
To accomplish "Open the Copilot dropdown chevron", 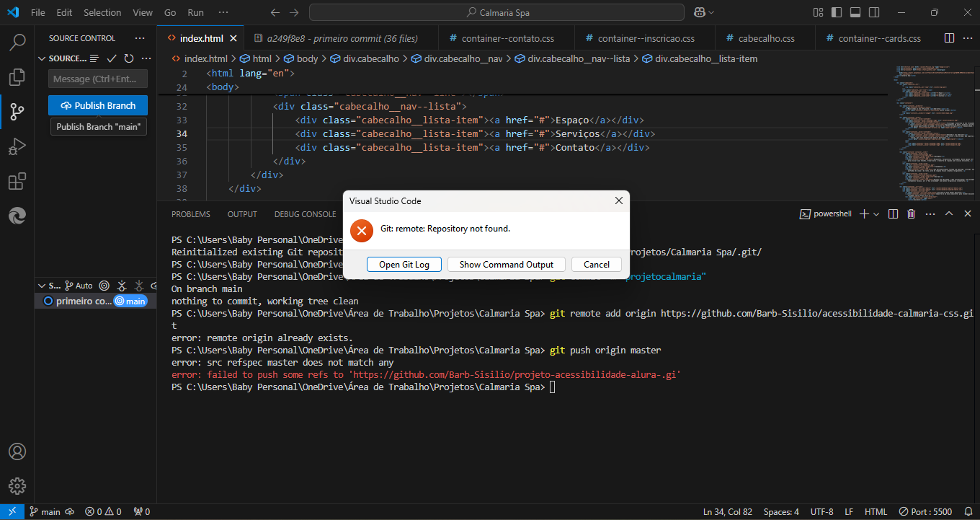I will pyautogui.click(x=712, y=12).
